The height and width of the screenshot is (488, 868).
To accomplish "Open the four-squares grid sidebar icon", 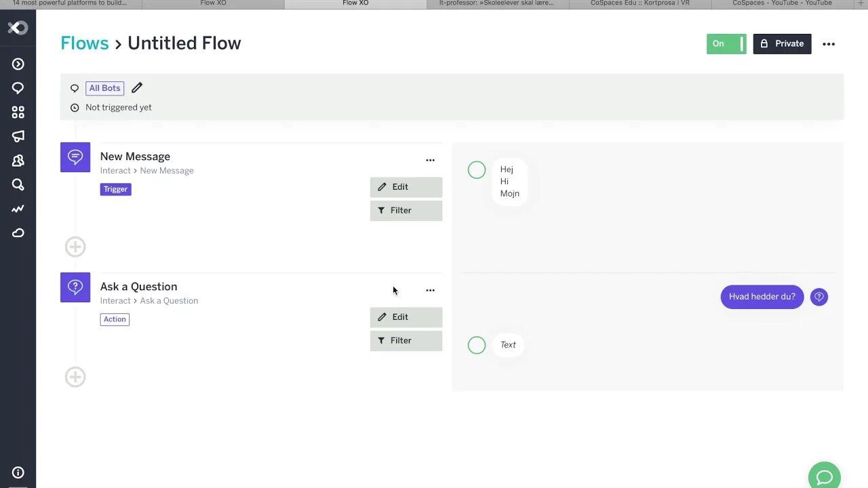I will [18, 113].
